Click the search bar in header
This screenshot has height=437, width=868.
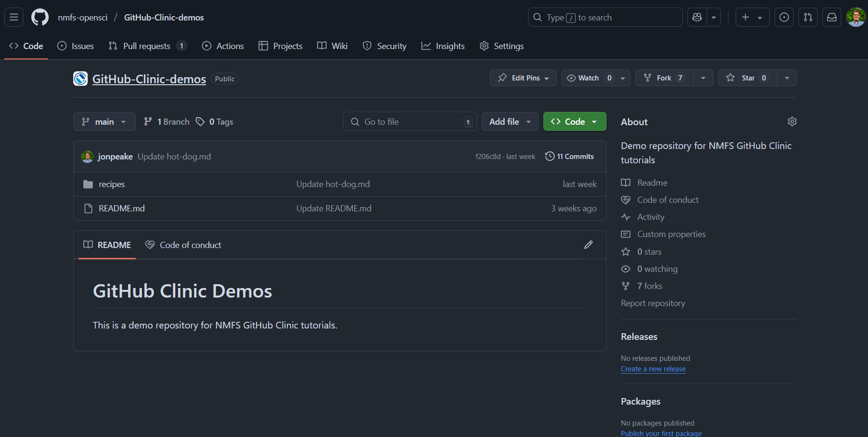pos(605,17)
